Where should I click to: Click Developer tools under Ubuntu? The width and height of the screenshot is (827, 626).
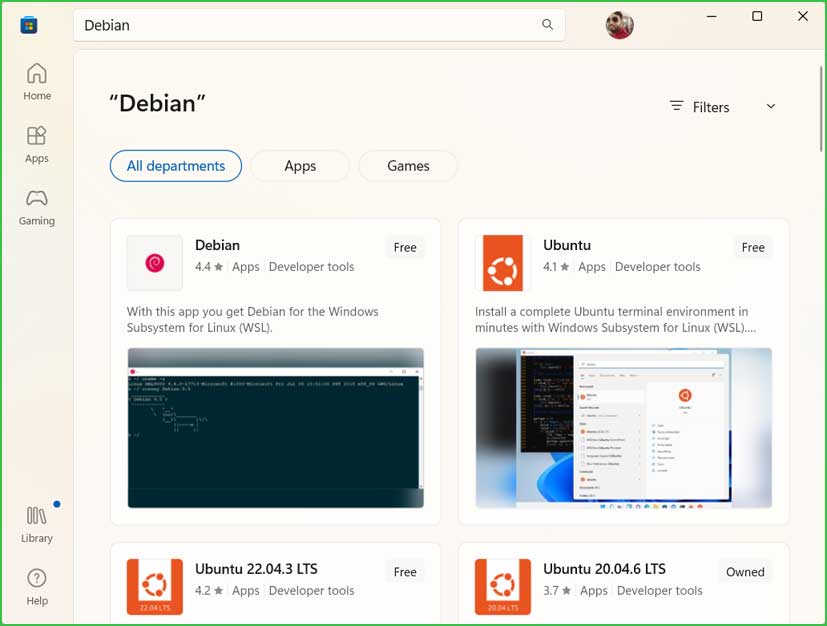(x=658, y=267)
